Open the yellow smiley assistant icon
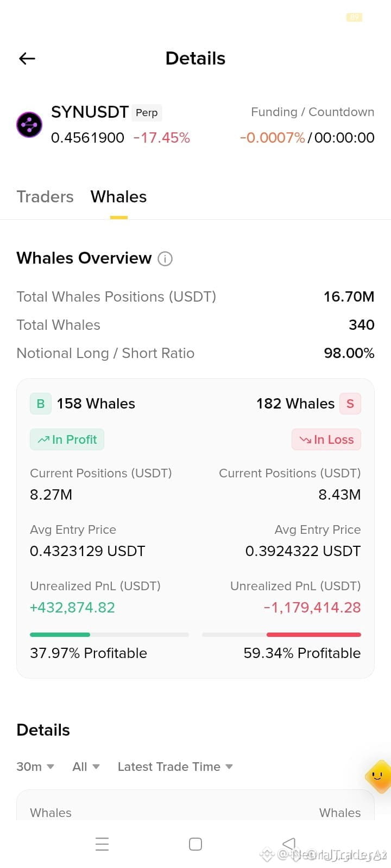The width and height of the screenshot is (391, 868). click(x=379, y=776)
